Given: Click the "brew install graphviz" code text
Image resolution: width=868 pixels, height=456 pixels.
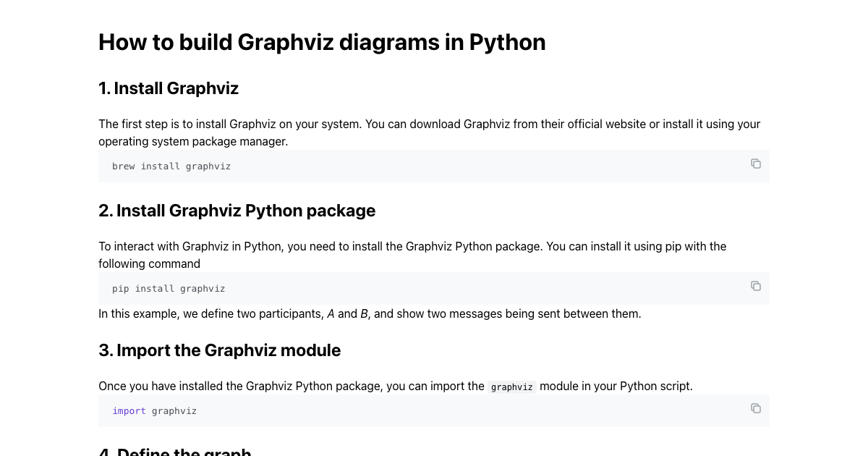Looking at the screenshot, I should tap(171, 166).
